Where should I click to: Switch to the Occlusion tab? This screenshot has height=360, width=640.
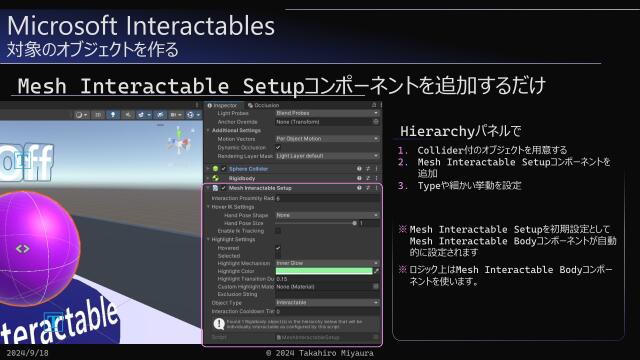(263, 105)
